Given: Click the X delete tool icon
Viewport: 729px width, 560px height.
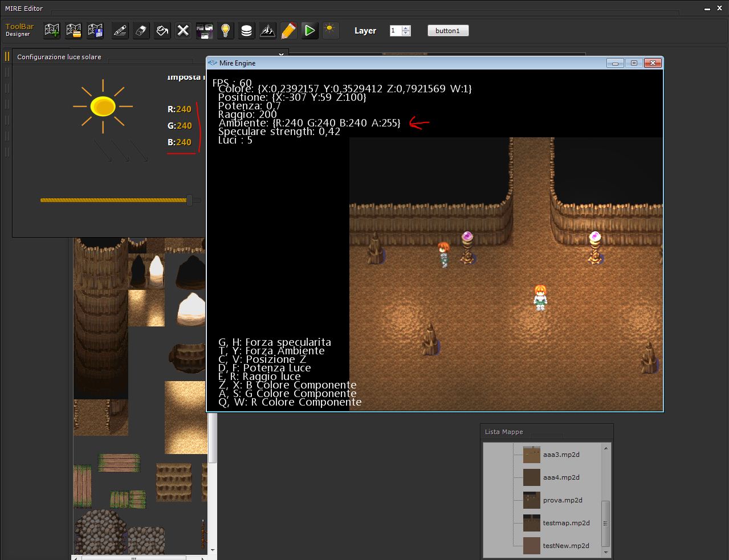Looking at the screenshot, I should pyautogui.click(x=183, y=31).
